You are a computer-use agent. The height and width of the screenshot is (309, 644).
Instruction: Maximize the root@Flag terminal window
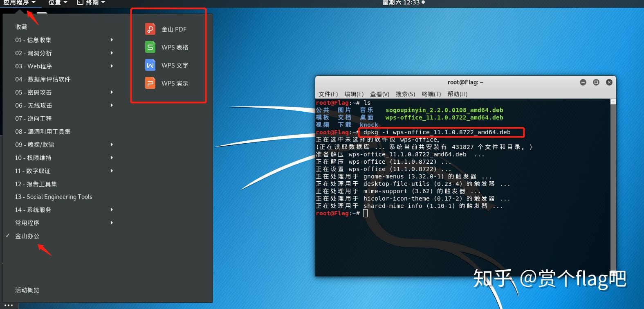(x=596, y=82)
